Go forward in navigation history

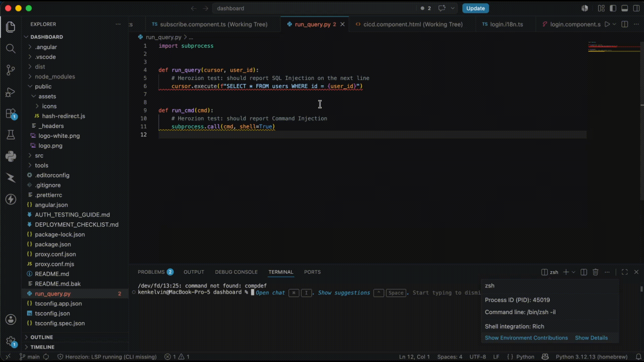(x=206, y=8)
